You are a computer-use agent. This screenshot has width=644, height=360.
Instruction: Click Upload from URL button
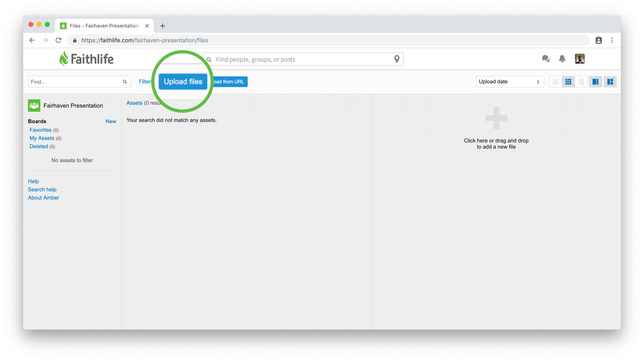point(229,82)
